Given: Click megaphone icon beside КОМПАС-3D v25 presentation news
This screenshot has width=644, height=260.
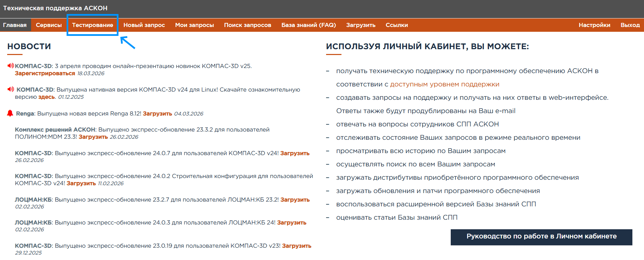Looking at the screenshot, I should (11, 66).
